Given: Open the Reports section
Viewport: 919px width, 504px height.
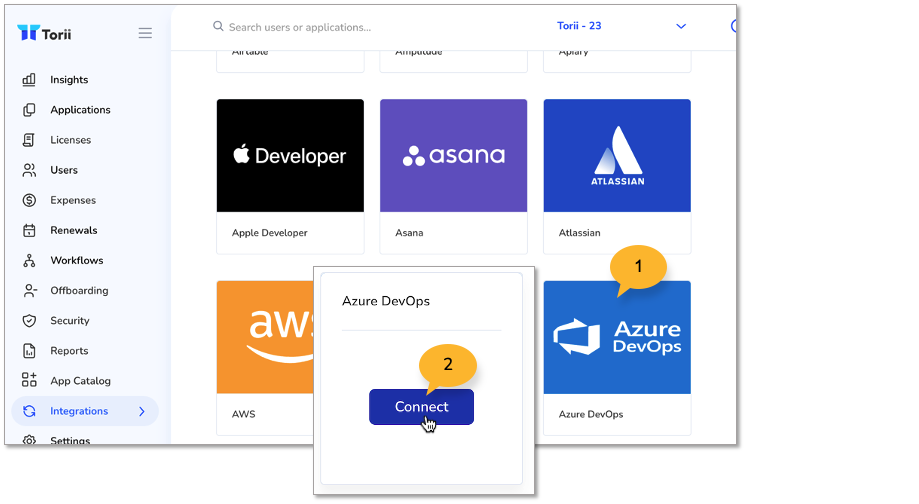Looking at the screenshot, I should point(69,350).
